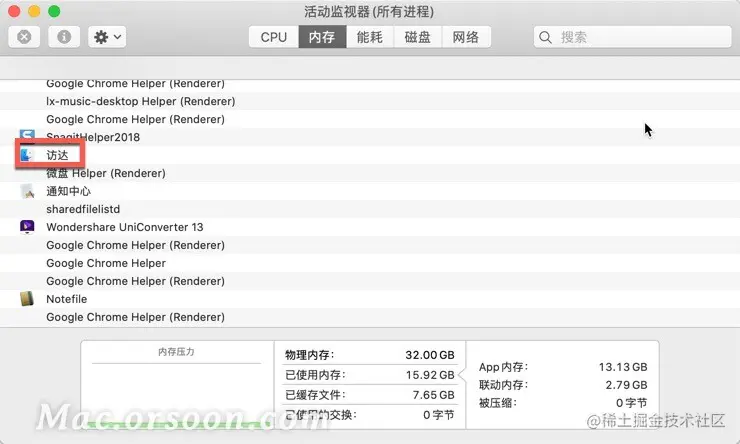The height and width of the screenshot is (444, 740).
Task: Click the 联动内存 2.79 GB value
Action: [626, 385]
